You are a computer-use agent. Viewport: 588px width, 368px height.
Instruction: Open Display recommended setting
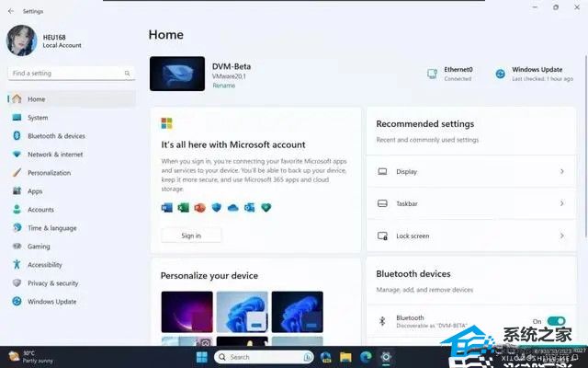click(471, 172)
